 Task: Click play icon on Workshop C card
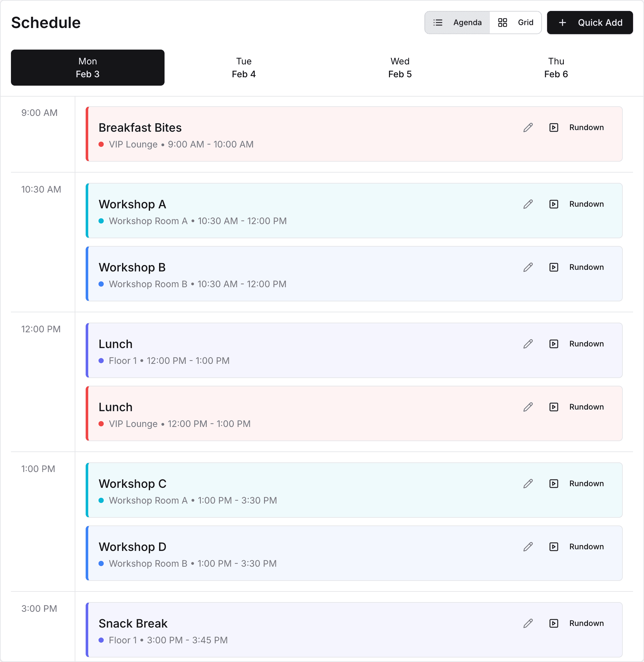[554, 484]
